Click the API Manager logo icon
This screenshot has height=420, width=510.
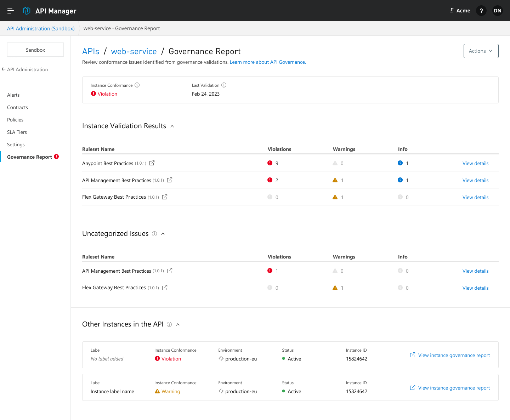(x=27, y=11)
